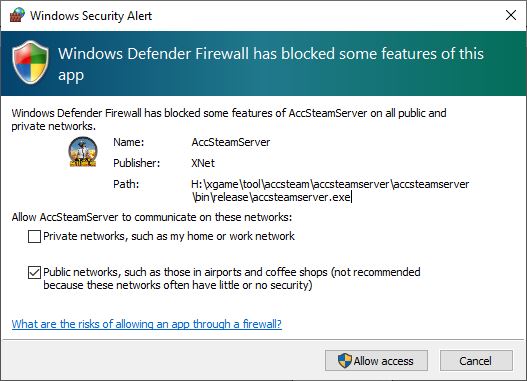
Task: Click the Publisher value XNet
Action: coord(203,163)
